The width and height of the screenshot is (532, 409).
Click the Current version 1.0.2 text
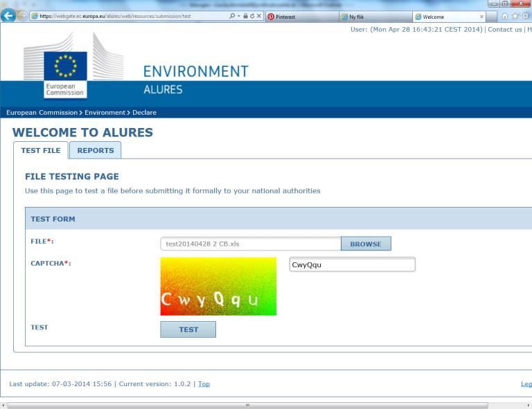pos(154,384)
